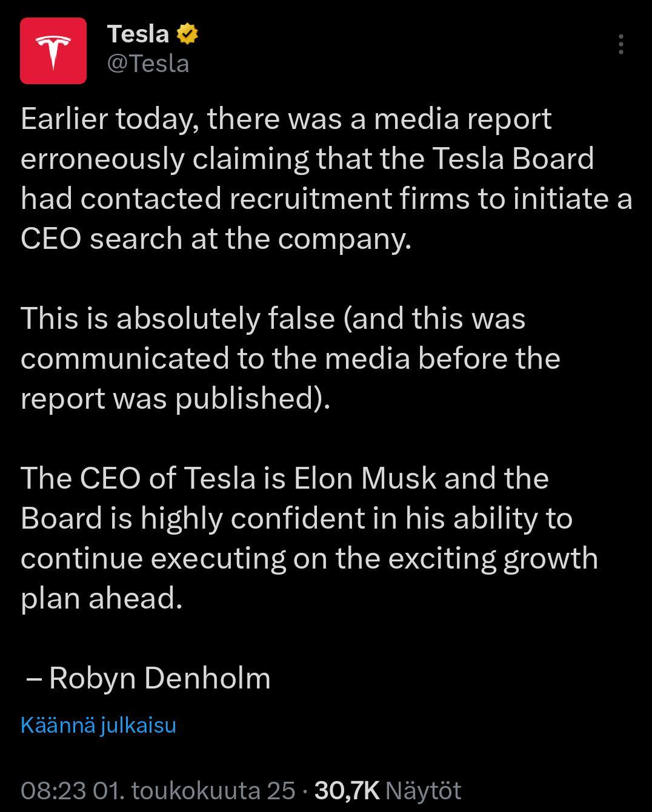Open the Tesla display name profile link

[x=138, y=34]
